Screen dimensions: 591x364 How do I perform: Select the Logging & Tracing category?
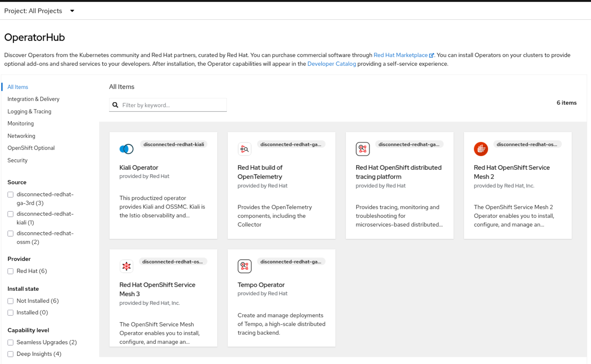click(x=29, y=111)
